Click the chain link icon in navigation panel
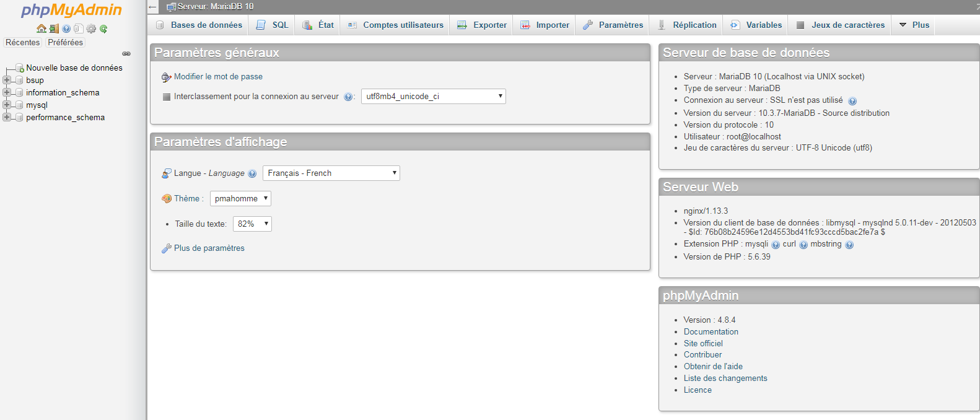980x420 pixels. click(126, 54)
